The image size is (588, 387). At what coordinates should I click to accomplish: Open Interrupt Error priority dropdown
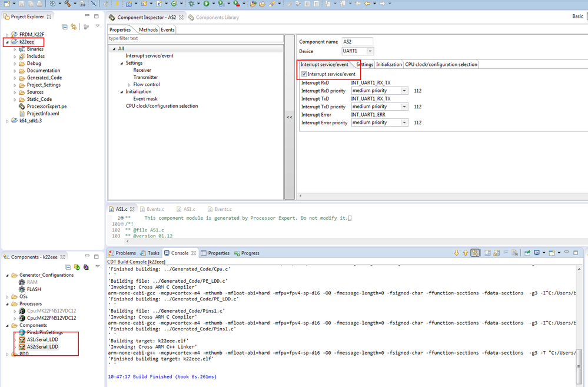(x=404, y=123)
